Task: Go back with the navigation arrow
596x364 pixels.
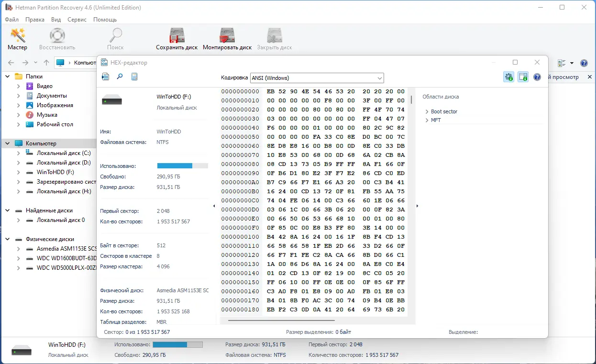Action: point(11,63)
